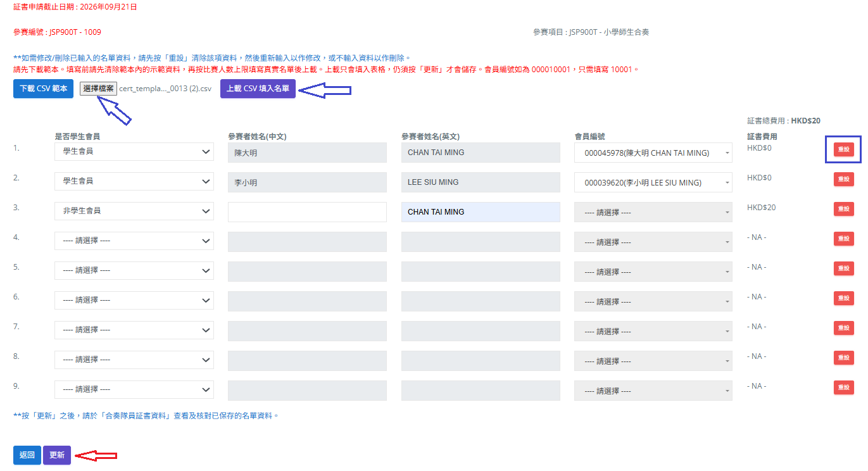Click the 更新 button
The width and height of the screenshot is (868, 471).
(x=57, y=455)
